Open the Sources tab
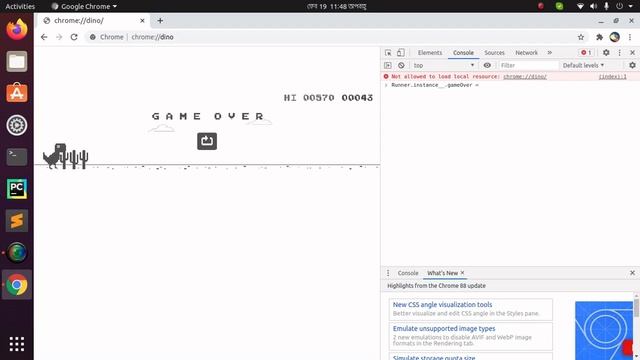Image resolution: width=640 pixels, height=360 pixels. [x=494, y=53]
